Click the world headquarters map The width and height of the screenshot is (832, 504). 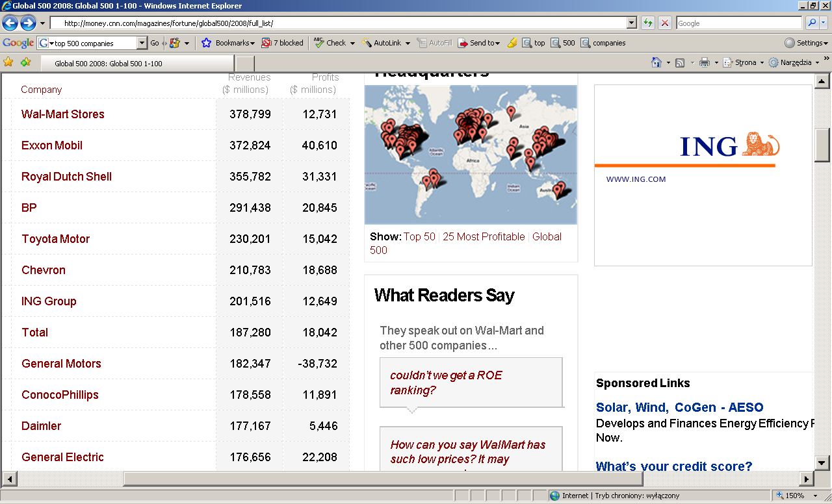[x=471, y=155]
